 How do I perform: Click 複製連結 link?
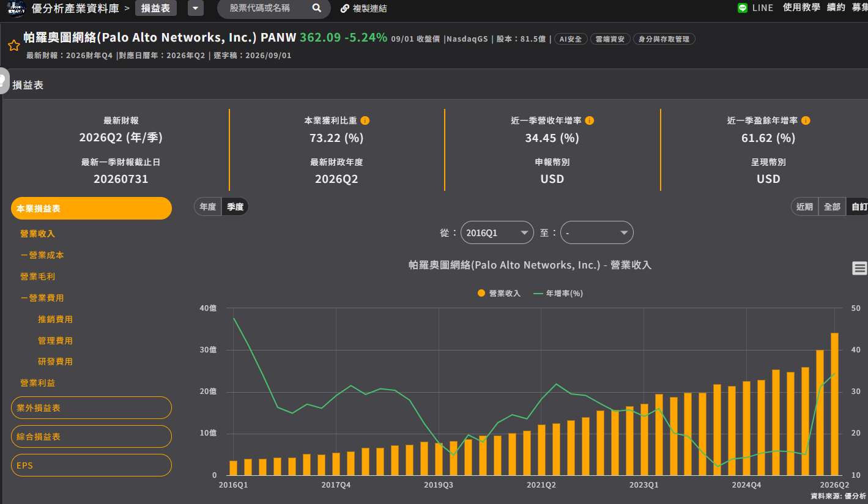(x=369, y=9)
